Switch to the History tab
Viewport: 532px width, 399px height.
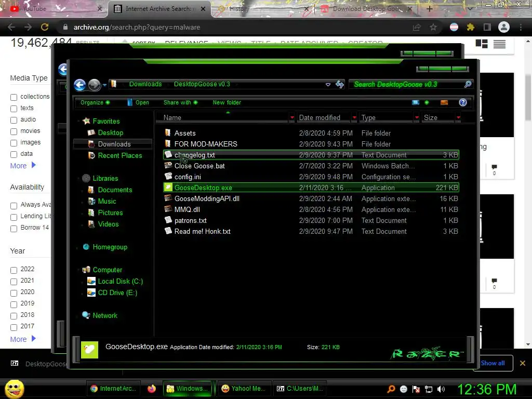pos(263,9)
